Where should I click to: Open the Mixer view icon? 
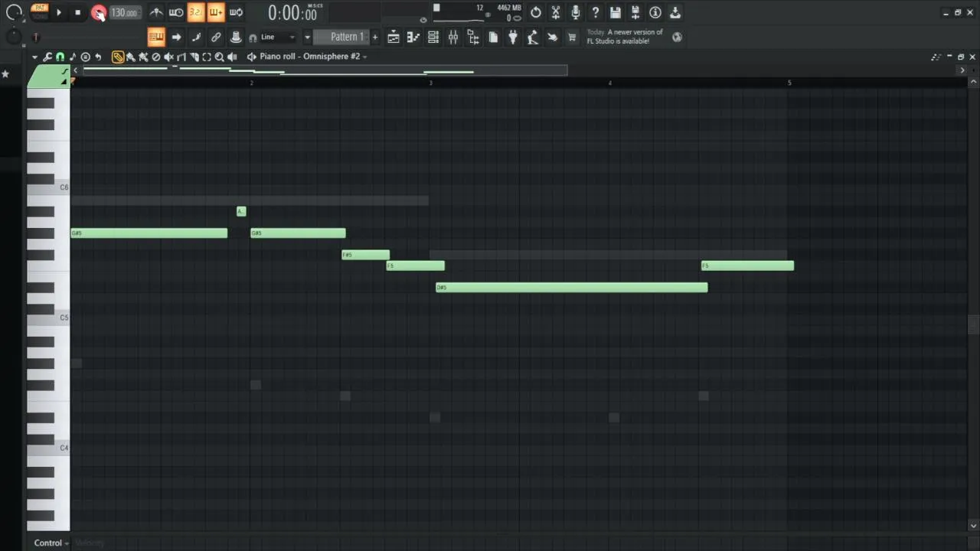click(x=453, y=37)
